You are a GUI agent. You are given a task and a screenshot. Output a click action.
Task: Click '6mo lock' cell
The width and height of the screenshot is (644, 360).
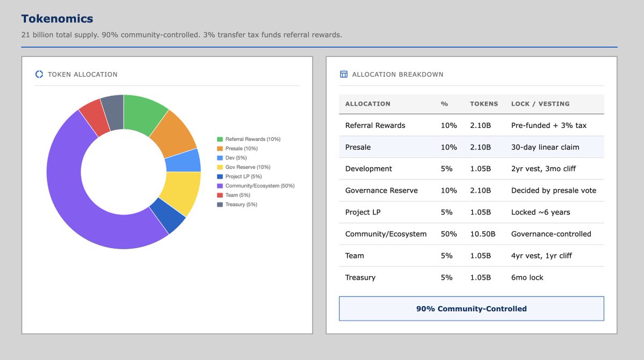pos(527,277)
